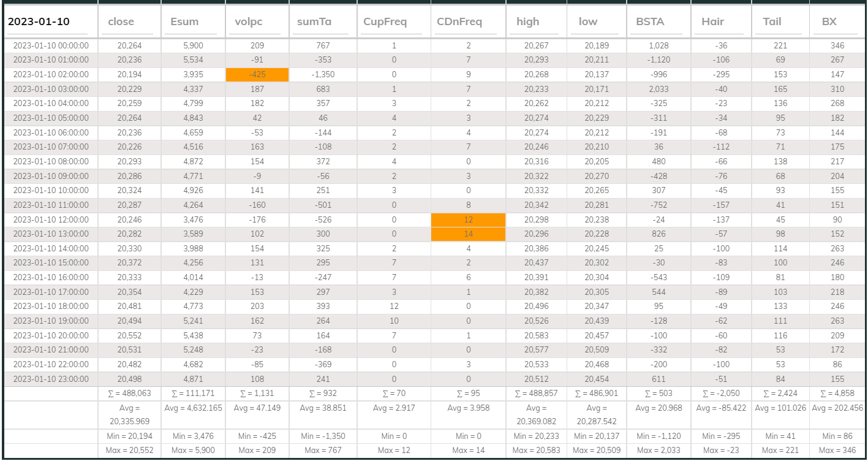This screenshot has height=461, width=868.
Task: Click the orange highlighted -425 volpc cell
Action: pyautogui.click(x=257, y=75)
